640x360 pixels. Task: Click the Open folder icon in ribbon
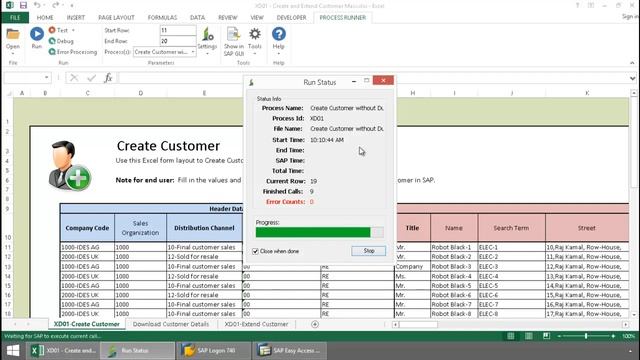click(x=13, y=34)
